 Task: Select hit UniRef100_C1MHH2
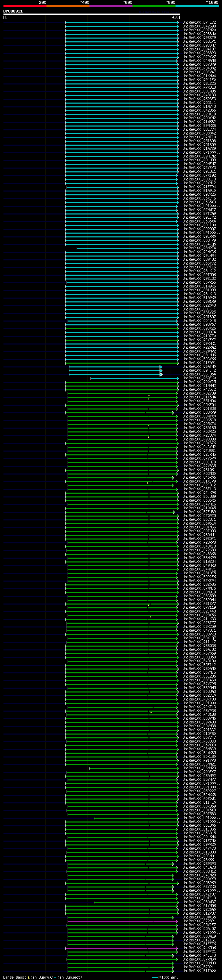tap(199, 386)
